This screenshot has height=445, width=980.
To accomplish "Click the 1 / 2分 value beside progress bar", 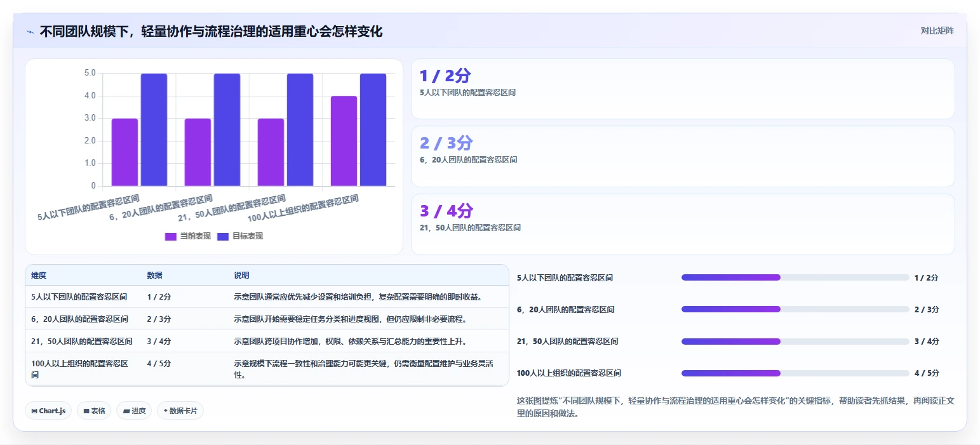I will click(927, 277).
